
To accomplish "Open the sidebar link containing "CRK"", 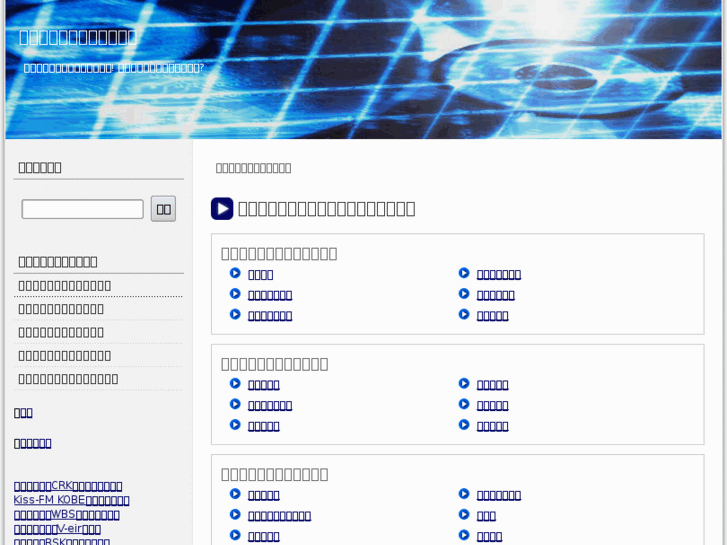I will [68, 486].
